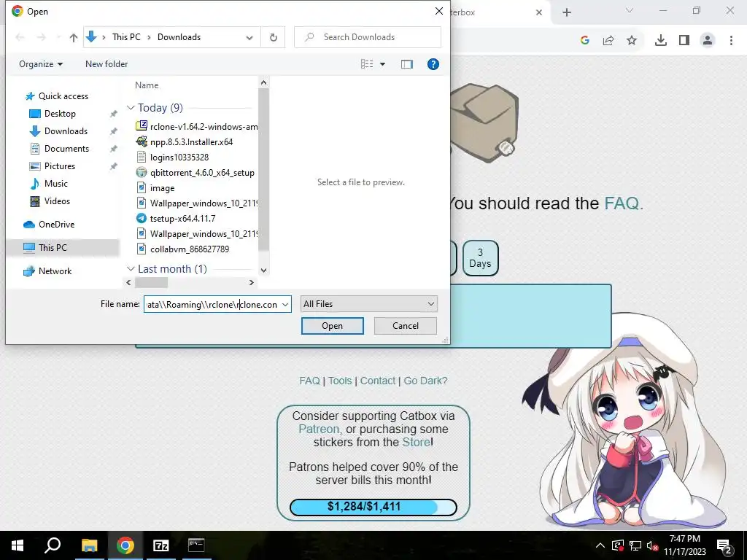The height and width of the screenshot is (560, 747).
Task: Open Chrome's three-dot menu
Action: pyautogui.click(x=731, y=41)
